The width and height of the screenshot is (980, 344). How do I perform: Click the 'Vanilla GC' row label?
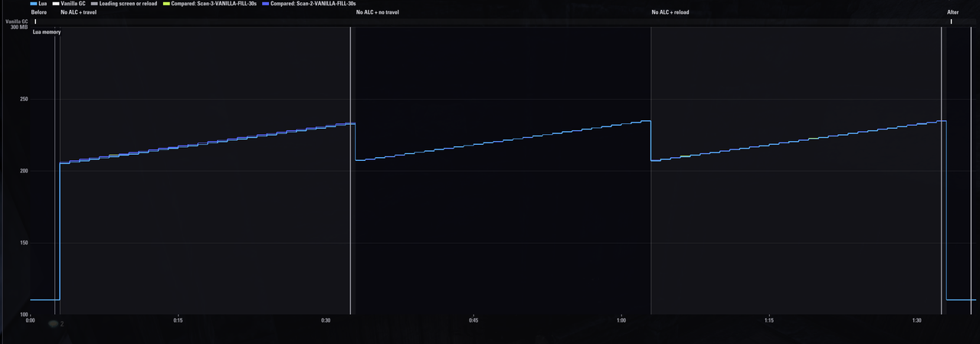17,21
